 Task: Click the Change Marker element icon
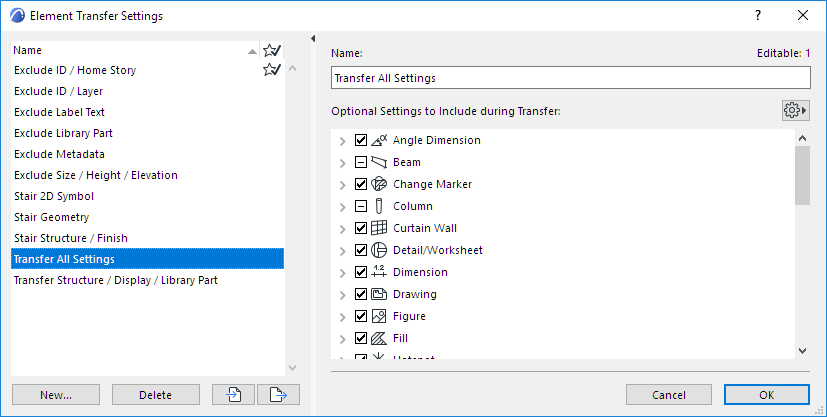[x=379, y=184]
